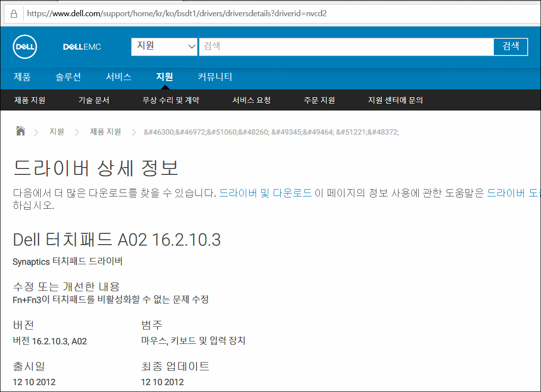Select the Fn+Fn3 fix description text
Viewport: 541px width, 392px height.
pos(111,300)
